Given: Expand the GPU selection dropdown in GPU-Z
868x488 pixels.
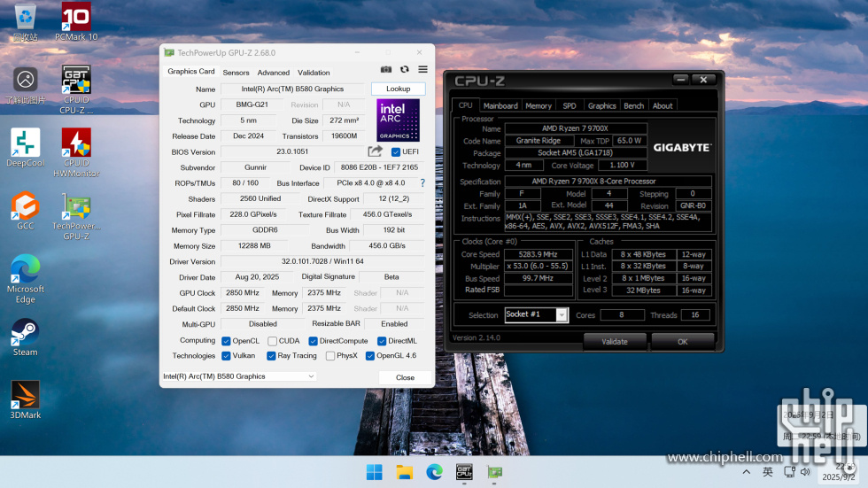Looking at the screenshot, I should click(x=310, y=376).
